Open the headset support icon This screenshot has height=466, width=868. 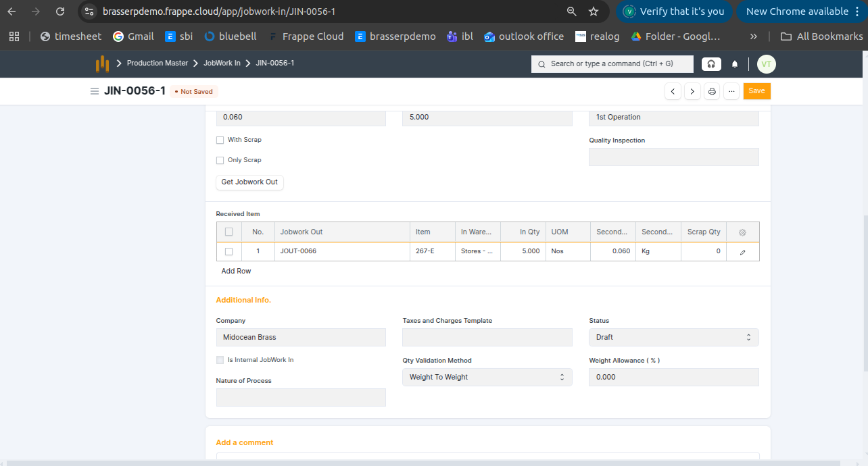coord(710,64)
